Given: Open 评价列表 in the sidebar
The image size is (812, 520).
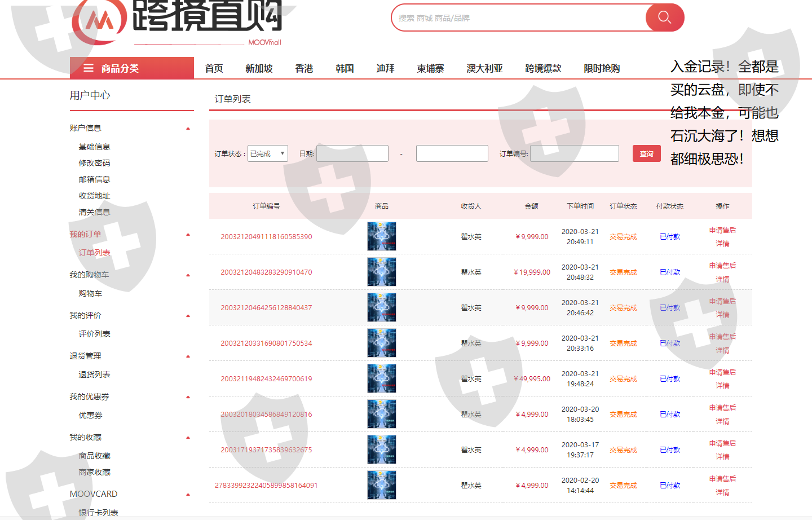Looking at the screenshot, I should tap(94, 334).
